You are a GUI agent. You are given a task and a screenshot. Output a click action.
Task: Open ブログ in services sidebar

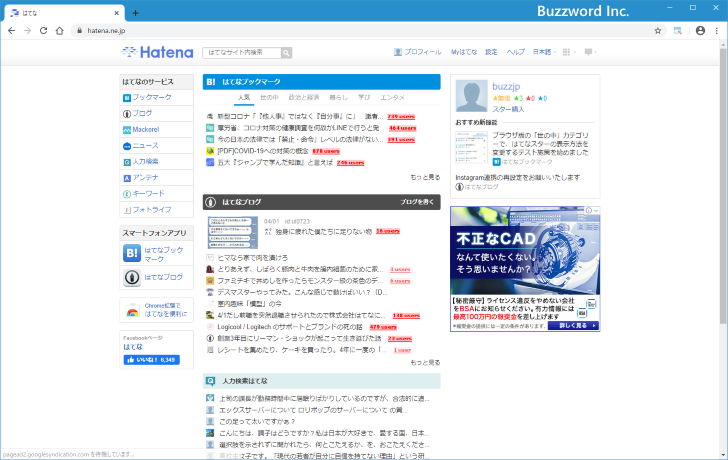pyautogui.click(x=156, y=113)
